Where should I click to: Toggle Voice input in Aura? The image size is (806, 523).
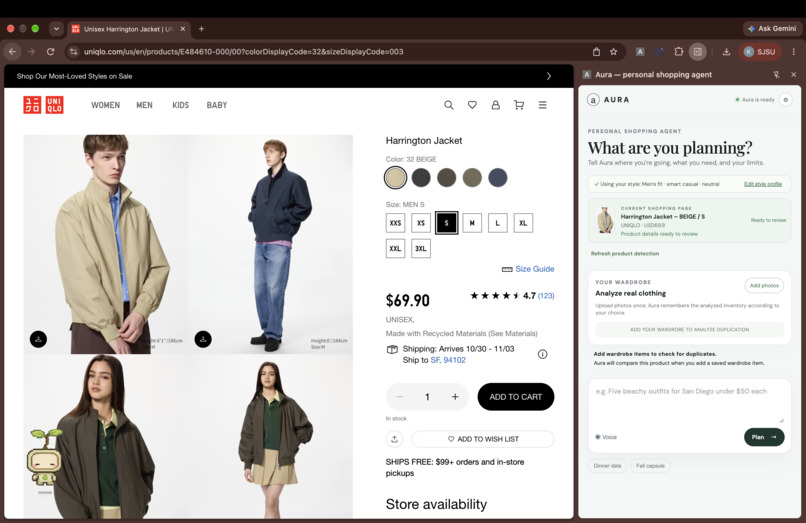tap(606, 437)
